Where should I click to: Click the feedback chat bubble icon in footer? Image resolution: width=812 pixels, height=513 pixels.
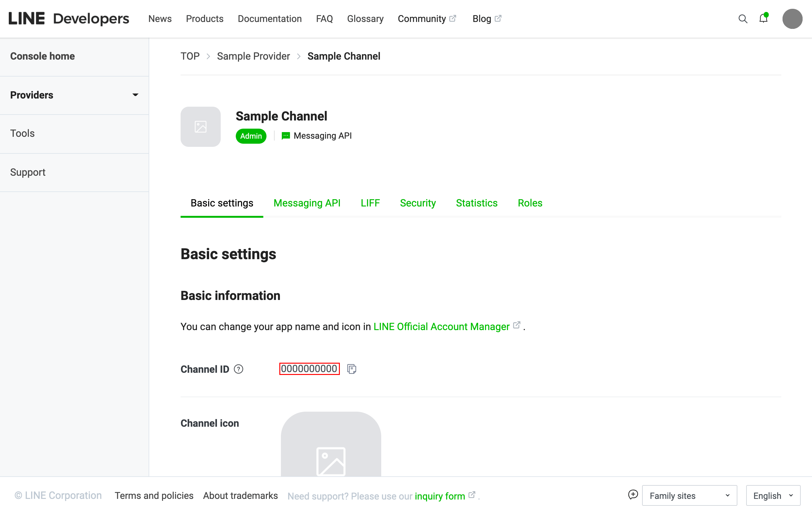point(633,495)
